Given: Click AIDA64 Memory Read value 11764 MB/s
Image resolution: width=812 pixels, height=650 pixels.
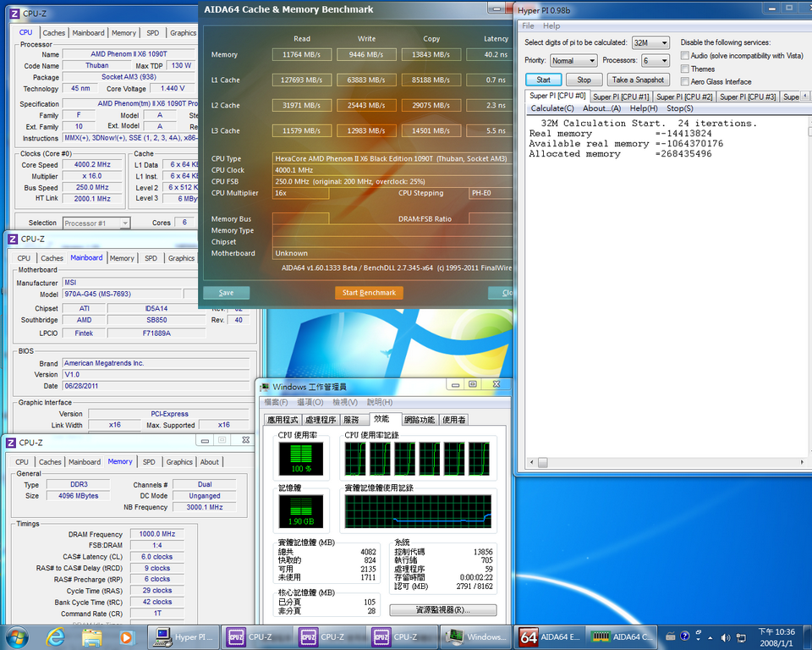Looking at the screenshot, I should pos(301,54).
